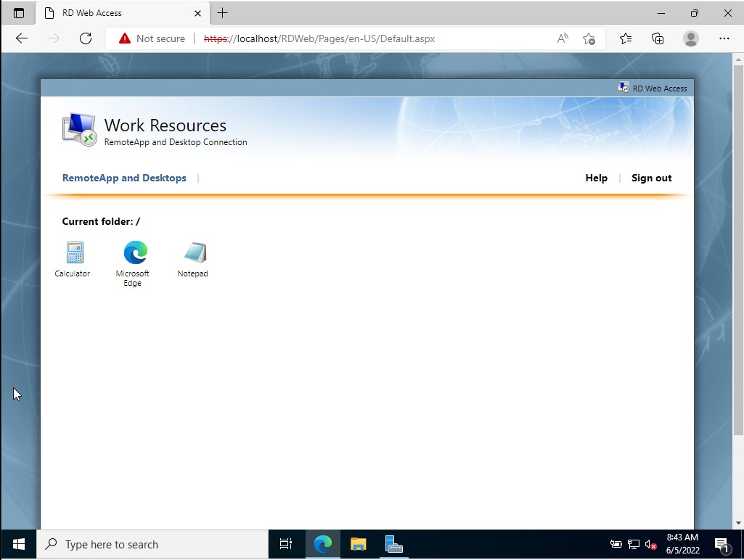Click the Microsoft Edge label text
744x560 pixels.
coord(132,279)
